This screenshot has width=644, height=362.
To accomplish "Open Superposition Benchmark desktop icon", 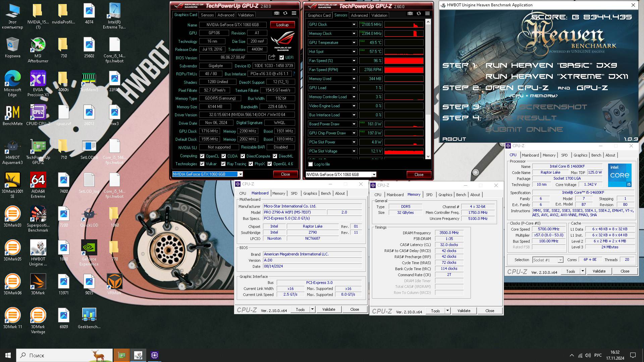I will (x=38, y=219).
